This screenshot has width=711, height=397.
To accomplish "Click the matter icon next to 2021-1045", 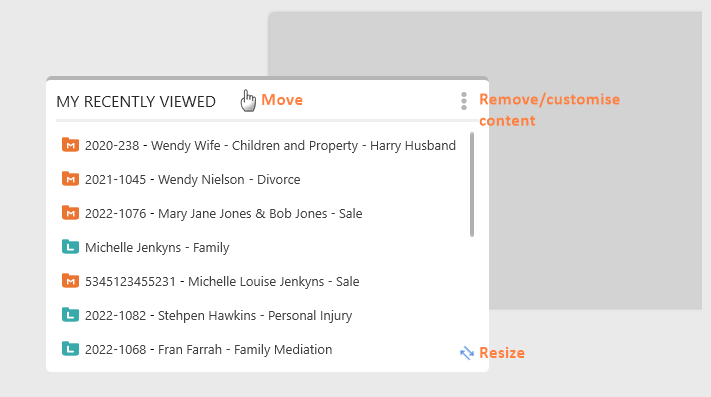I will tap(70, 179).
